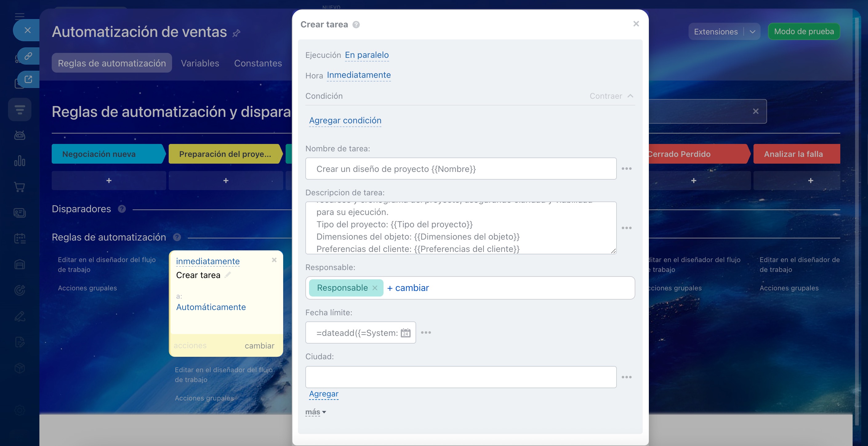Click help icon beside Disparadores
868x446 pixels.
122,209
